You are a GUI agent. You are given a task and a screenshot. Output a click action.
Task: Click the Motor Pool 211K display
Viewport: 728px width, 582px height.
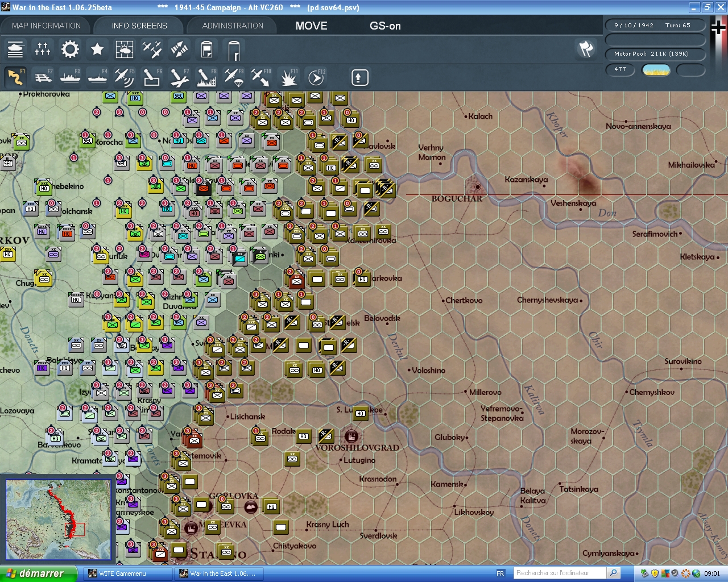pos(655,54)
